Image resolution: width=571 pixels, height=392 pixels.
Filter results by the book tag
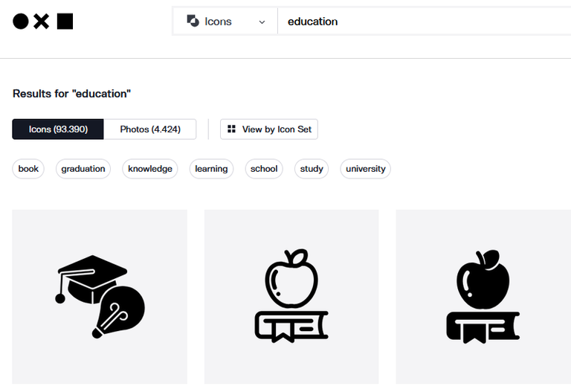(28, 169)
